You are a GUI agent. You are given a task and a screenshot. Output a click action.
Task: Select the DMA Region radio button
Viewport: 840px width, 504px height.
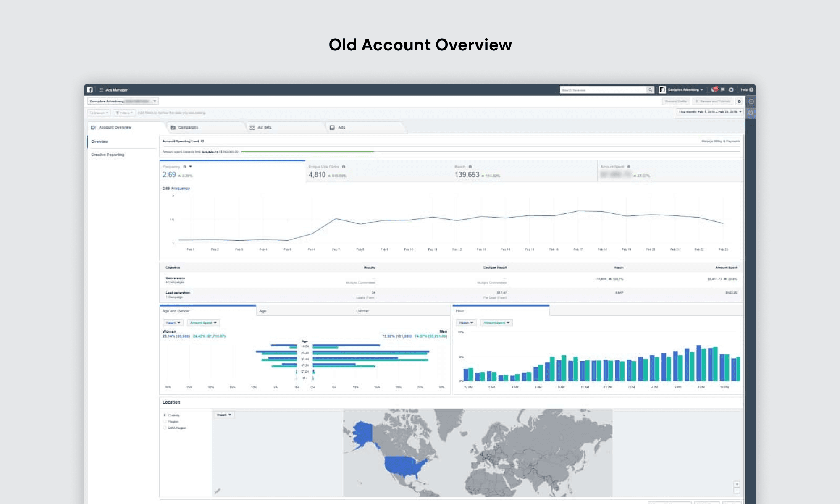coord(165,428)
